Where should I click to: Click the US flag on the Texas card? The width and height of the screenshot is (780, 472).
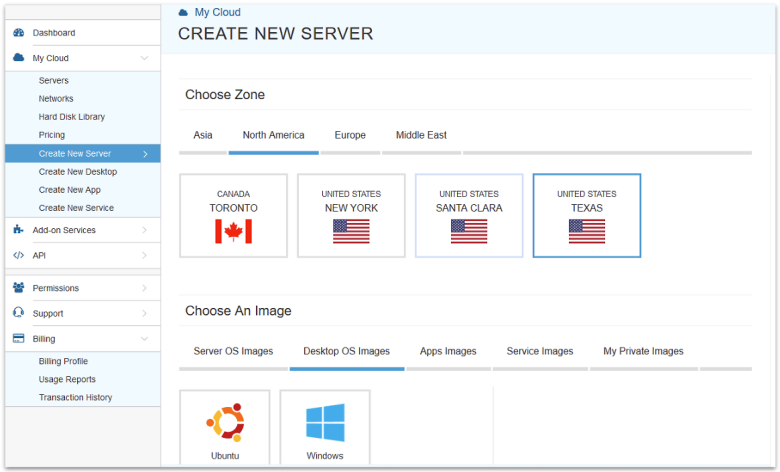[587, 231]
